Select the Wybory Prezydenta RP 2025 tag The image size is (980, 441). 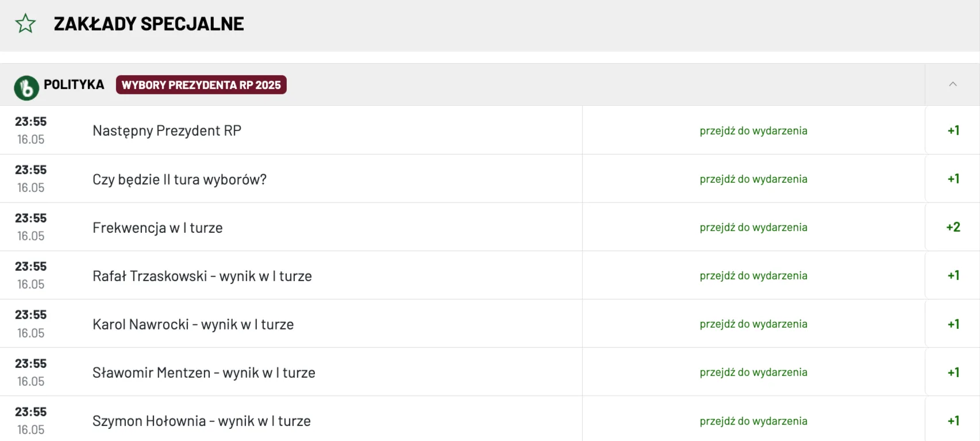pos(201,85)
